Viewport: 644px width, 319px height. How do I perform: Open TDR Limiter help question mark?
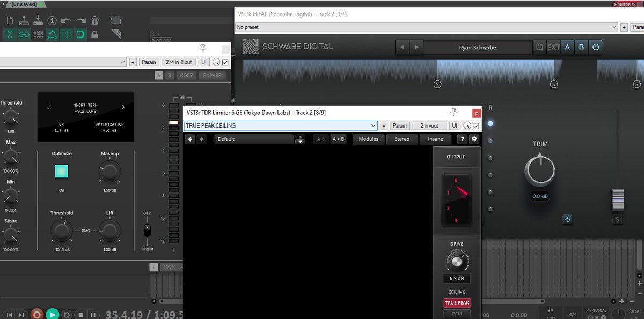tap(462, 139)
